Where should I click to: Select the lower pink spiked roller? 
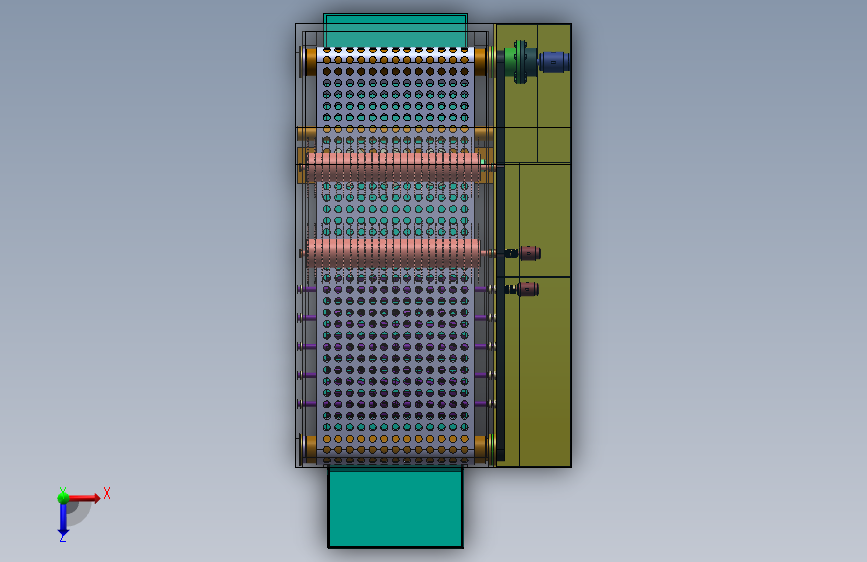pos(394,253)
